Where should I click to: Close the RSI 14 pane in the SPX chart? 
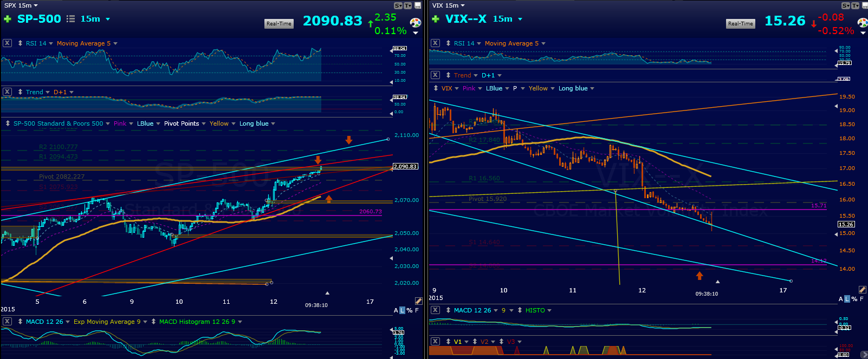point(7,43)
